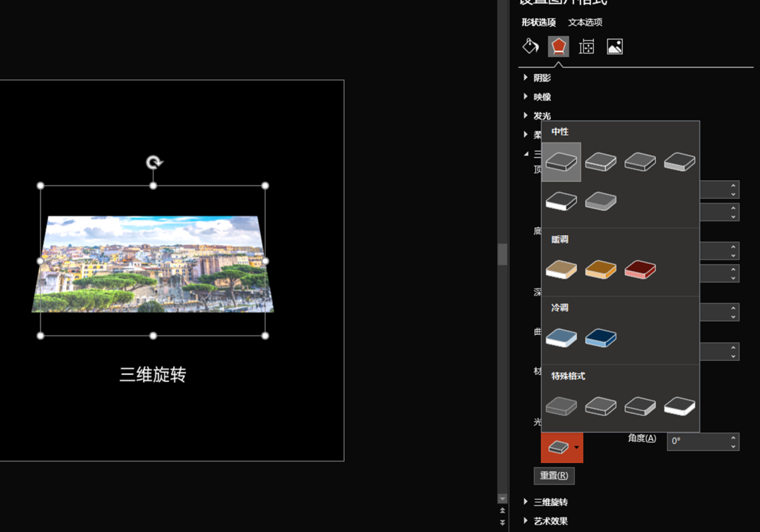Click the rotation handle above the picture
The image size is (760, 532).
(154, 163)
